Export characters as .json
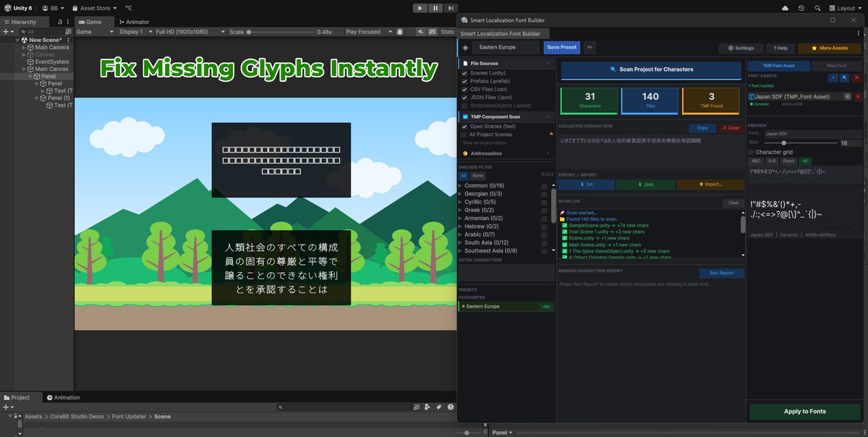This screenshot has height=437, width=868. tap(647, 184)
